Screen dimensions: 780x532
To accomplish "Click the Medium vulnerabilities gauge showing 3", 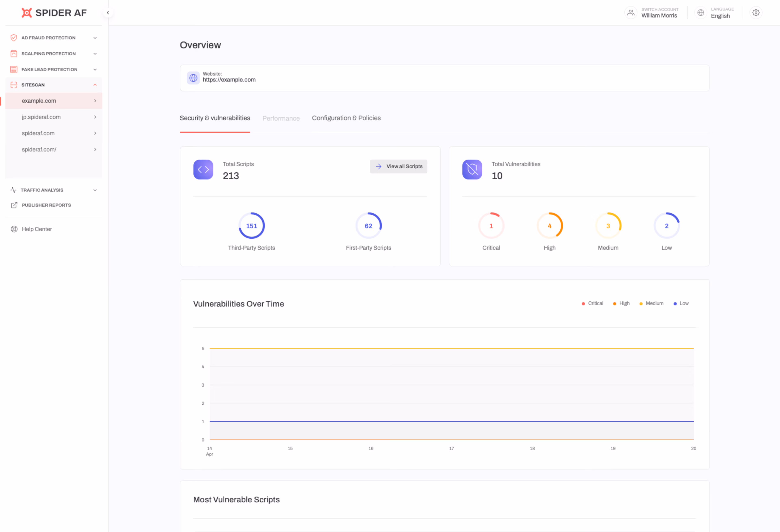I will click(x=608, y=226).
